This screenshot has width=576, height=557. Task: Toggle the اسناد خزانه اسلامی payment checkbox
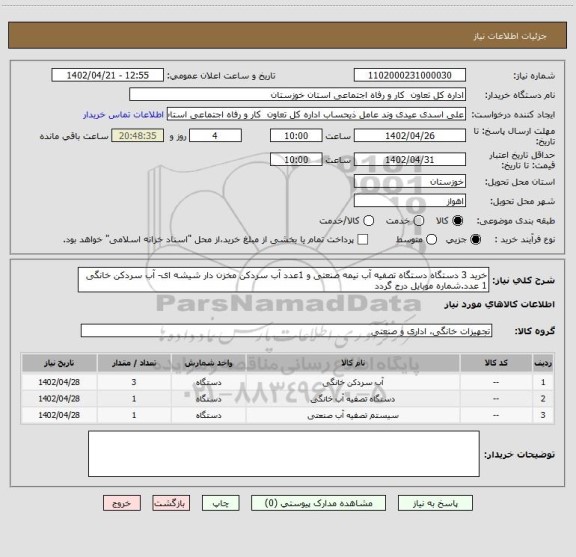point(363,240)
